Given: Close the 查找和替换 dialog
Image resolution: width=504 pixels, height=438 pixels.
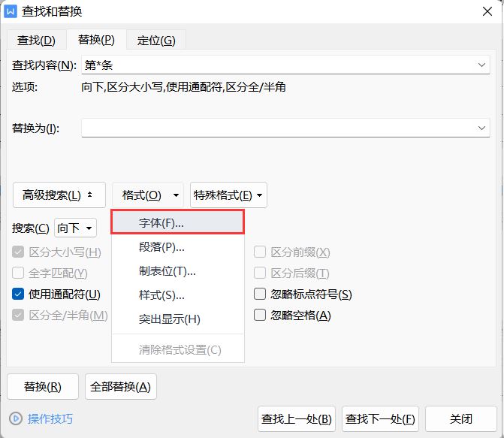Looking at the screenshot, I should point(487,11).
